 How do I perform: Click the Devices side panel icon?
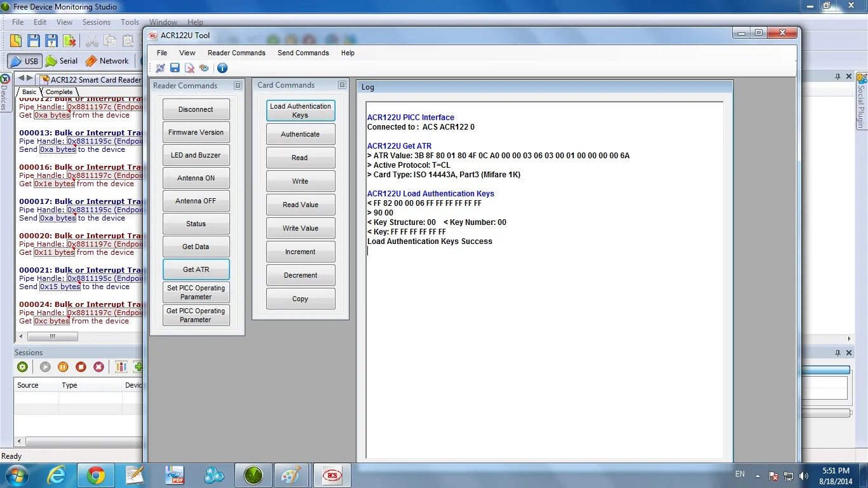click(x=5, y=79)
